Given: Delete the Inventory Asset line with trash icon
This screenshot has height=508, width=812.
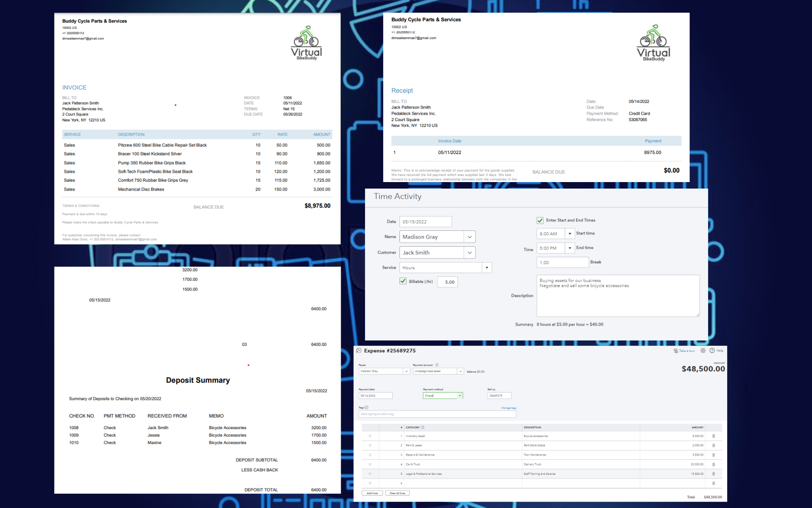Looking at the screenshot, I should pos(713,436).
